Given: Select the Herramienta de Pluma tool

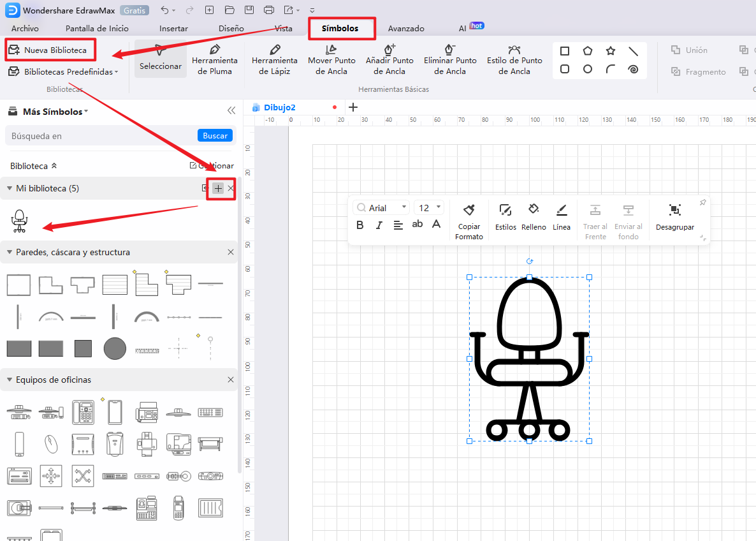Looking at the screenshot, I should [x=214, y=59].
